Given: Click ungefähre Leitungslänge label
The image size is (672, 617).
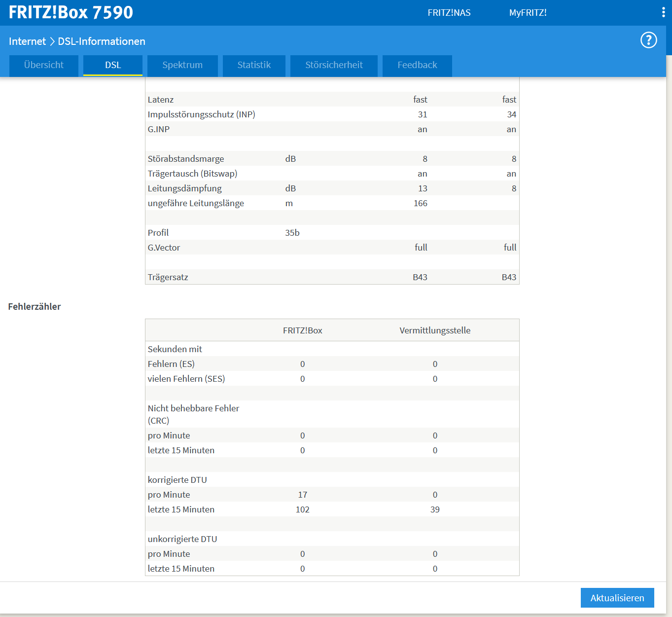Looking at the screenshot, I should pyautogui.click(x=196, y=203).
